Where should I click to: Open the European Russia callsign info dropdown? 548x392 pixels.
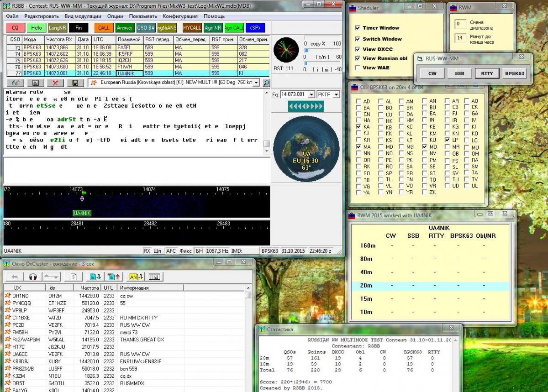point(255,83)
